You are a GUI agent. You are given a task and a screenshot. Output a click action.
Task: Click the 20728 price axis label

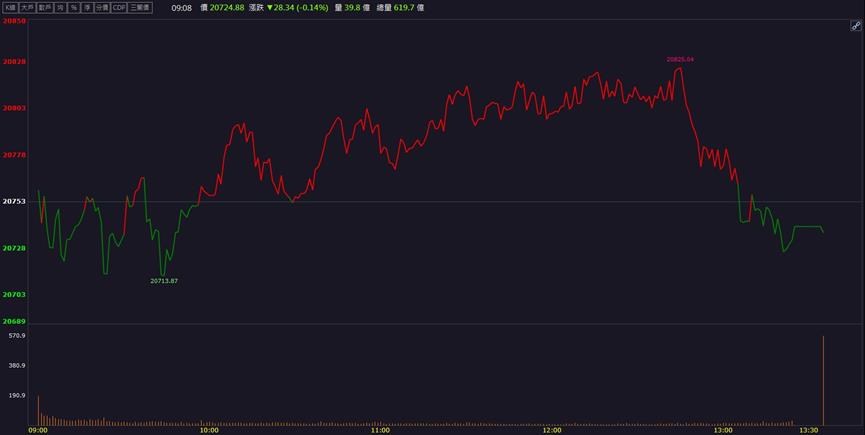(14, 248)
